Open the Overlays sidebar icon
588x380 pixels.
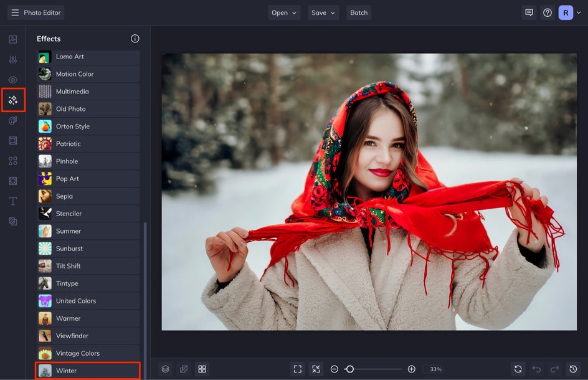12,181
